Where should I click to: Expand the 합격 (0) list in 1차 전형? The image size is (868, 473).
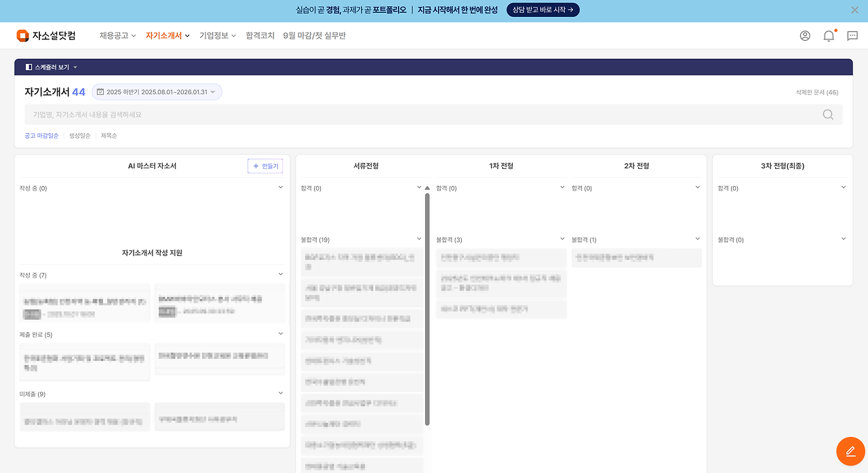click(561, 187)
